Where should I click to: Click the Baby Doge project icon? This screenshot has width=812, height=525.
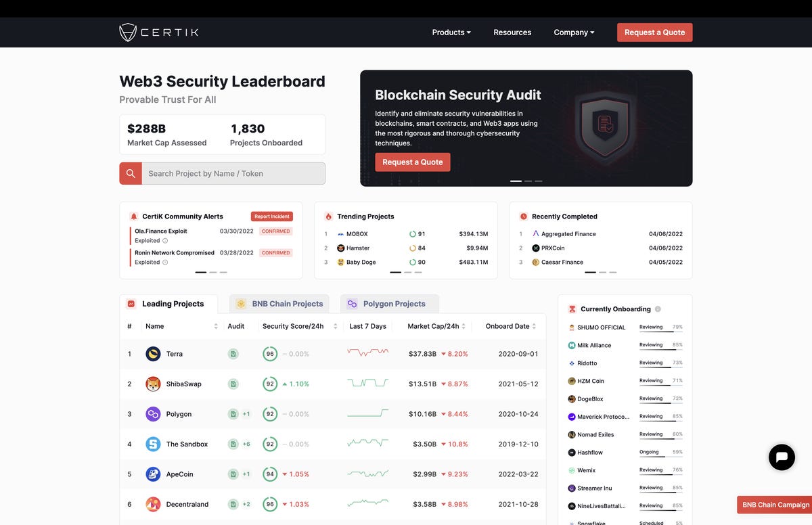340,262
